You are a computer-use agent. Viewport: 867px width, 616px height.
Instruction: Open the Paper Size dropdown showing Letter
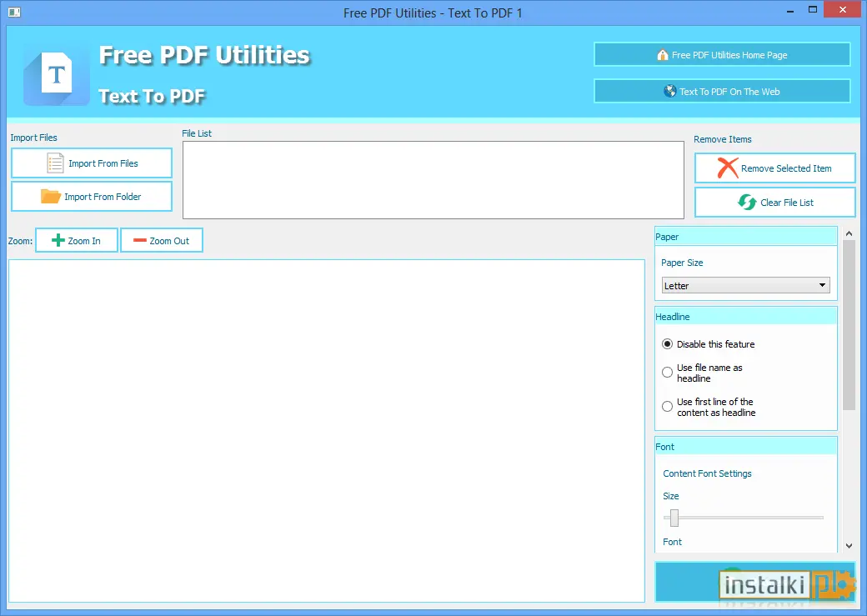pyautogui.click(x=745, y=285)
